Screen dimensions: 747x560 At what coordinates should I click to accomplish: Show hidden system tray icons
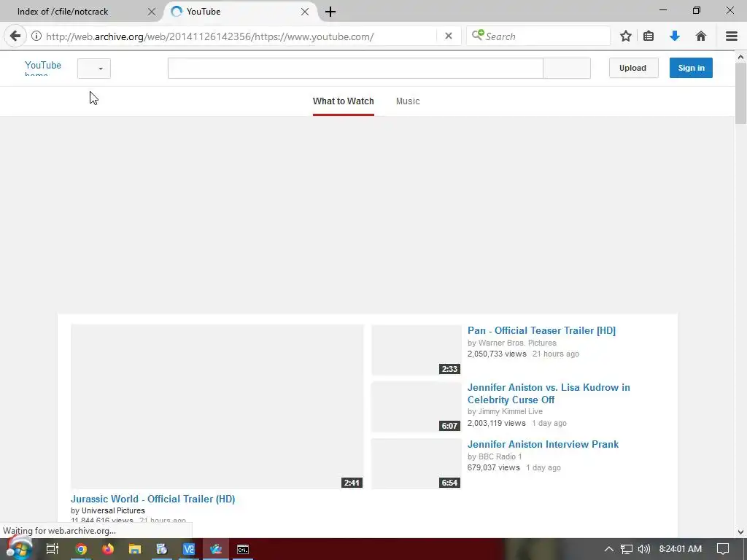(x=609, y=549)
